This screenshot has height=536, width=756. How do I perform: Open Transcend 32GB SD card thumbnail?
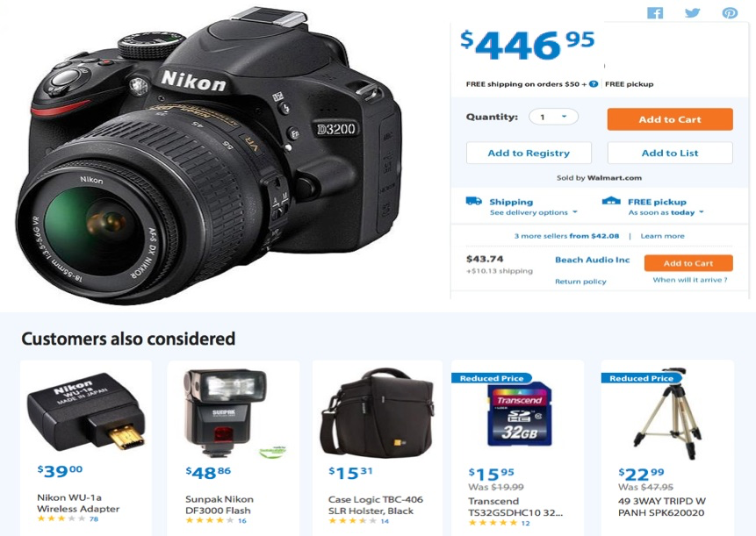(x=519, y=414)
